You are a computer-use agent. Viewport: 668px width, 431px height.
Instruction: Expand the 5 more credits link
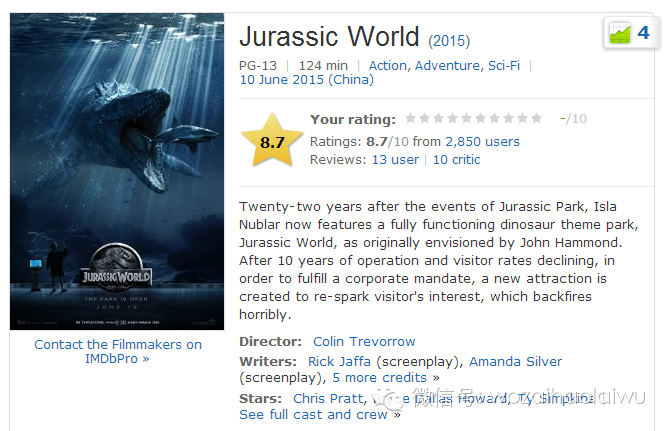point(385,378)
